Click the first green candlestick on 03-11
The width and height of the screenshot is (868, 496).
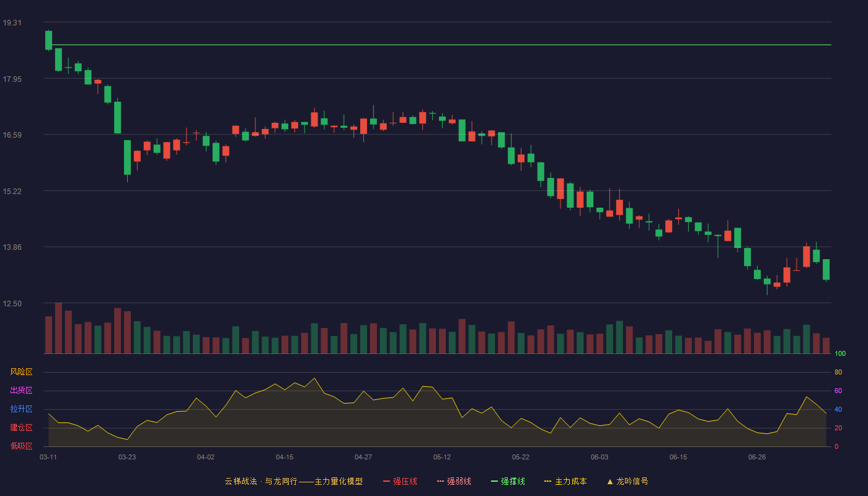coord(48,40)
